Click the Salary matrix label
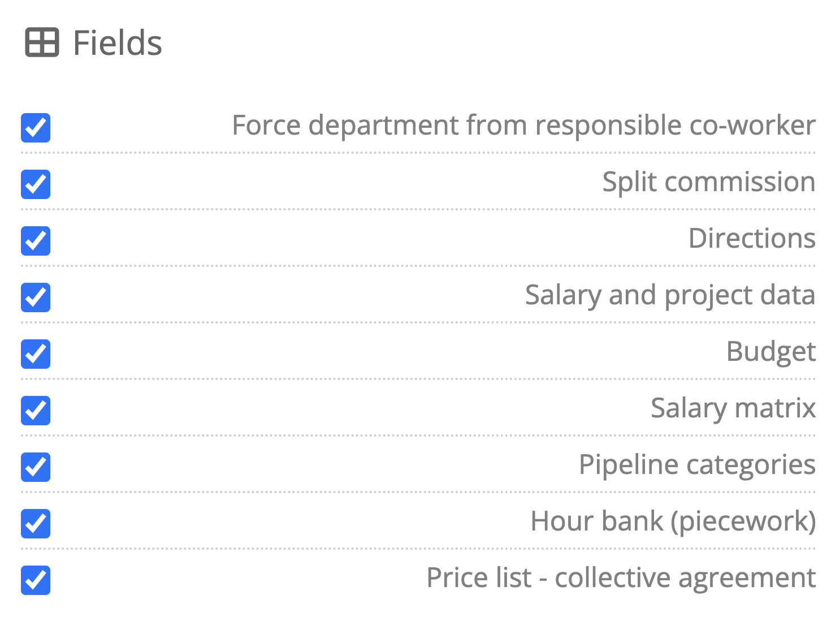 733,408
